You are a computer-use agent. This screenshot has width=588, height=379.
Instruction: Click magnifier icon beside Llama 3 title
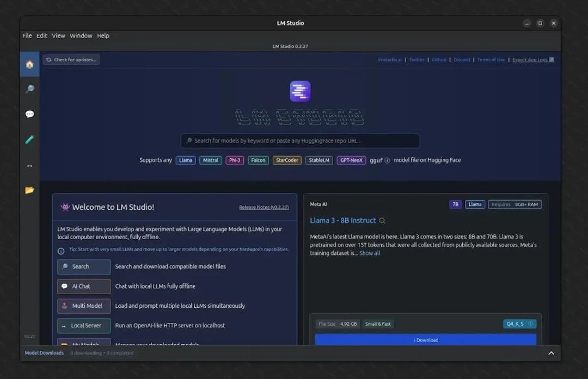point(382,221)
